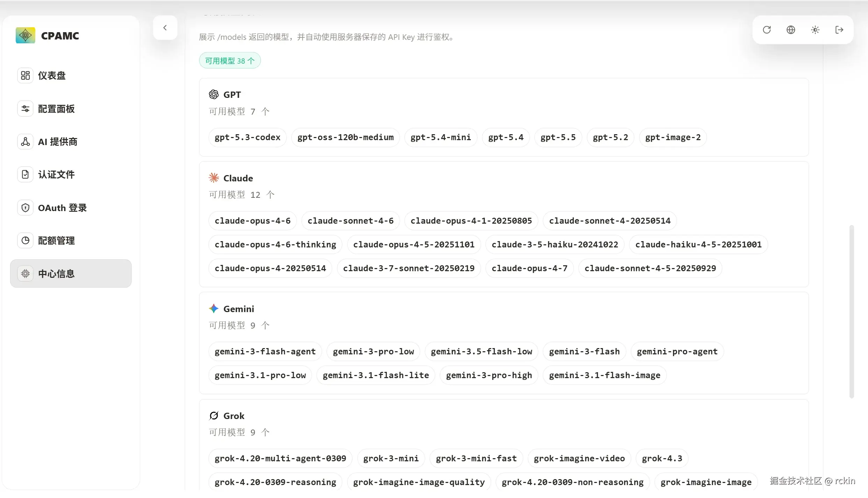The image size is (868, 498).
Task: Select claude-3-5-haiku-20241022 chip
Action: (555, 245)
